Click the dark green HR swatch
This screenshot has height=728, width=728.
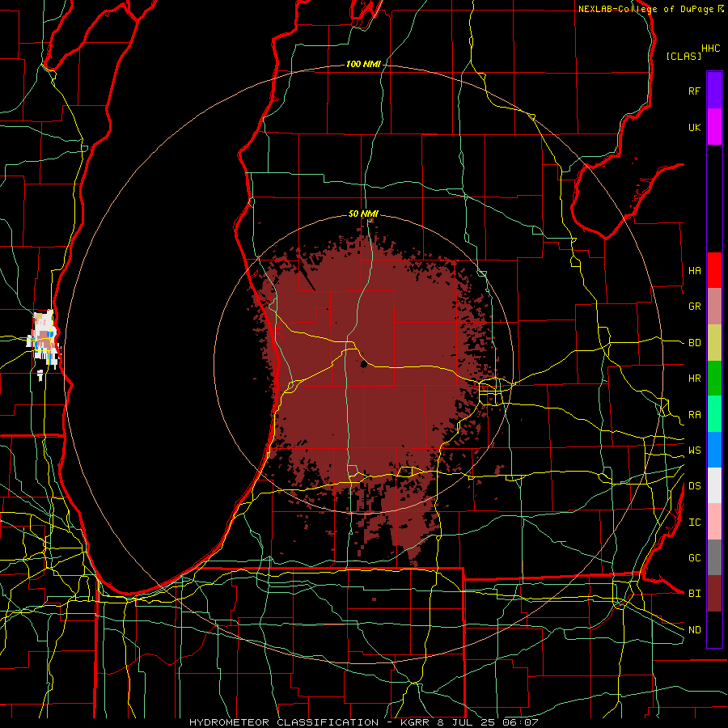(x=714, y=379)
